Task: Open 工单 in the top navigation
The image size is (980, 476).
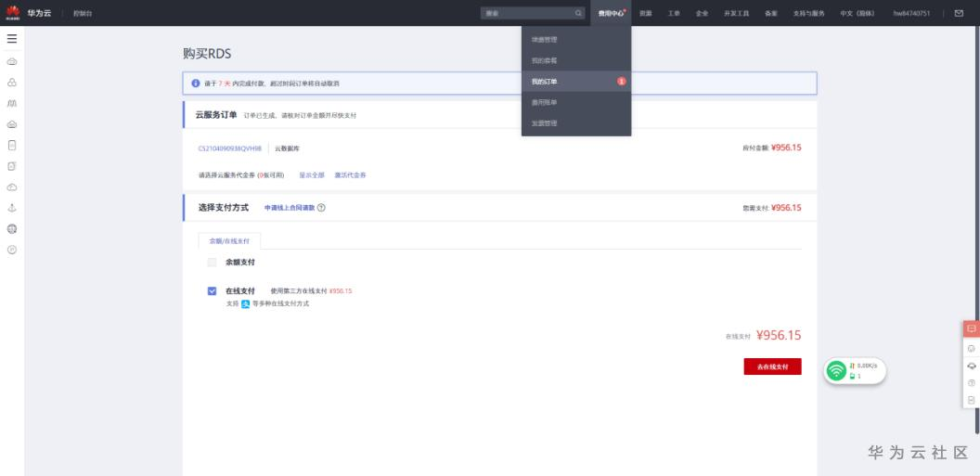Action: pos(674,13)
